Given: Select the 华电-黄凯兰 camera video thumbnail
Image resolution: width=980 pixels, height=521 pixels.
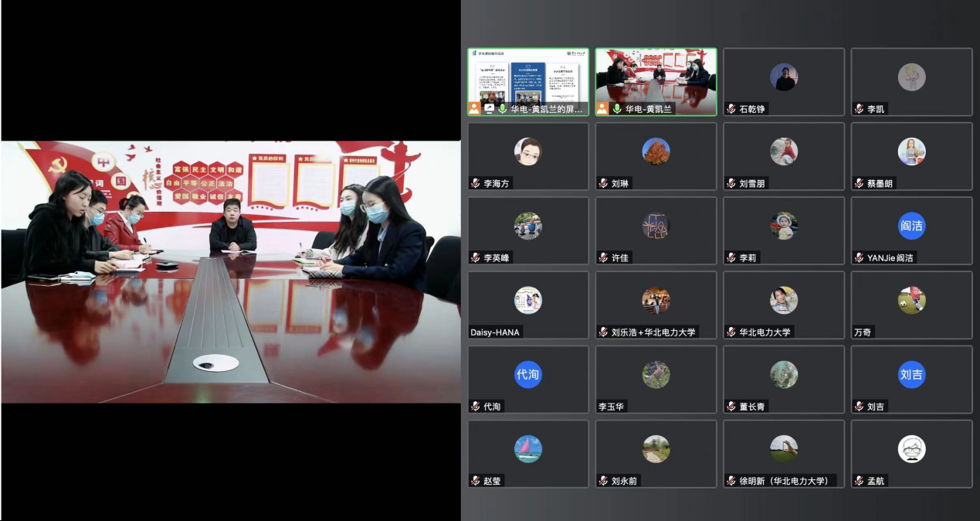Looking at the screenshot, I should 656,76.
